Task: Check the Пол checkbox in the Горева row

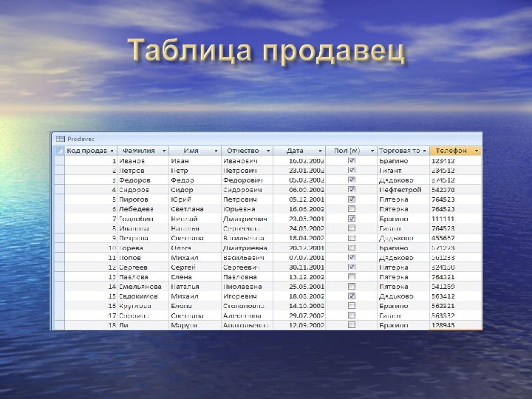Action: 352,248
